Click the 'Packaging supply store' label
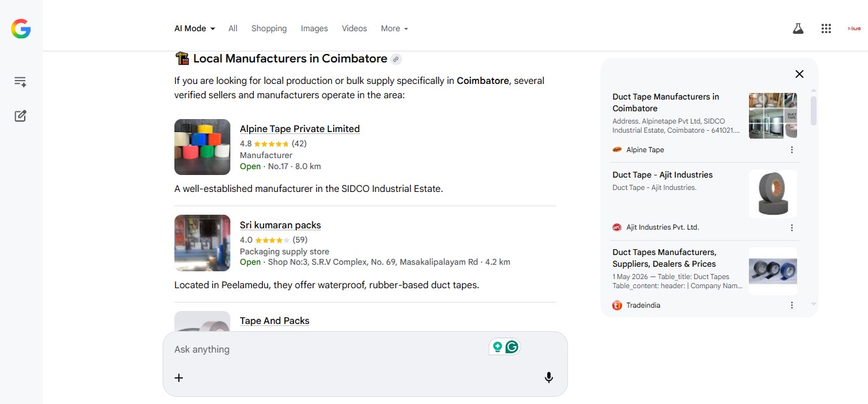Screen dimensions: 868x404 (284, 252)
